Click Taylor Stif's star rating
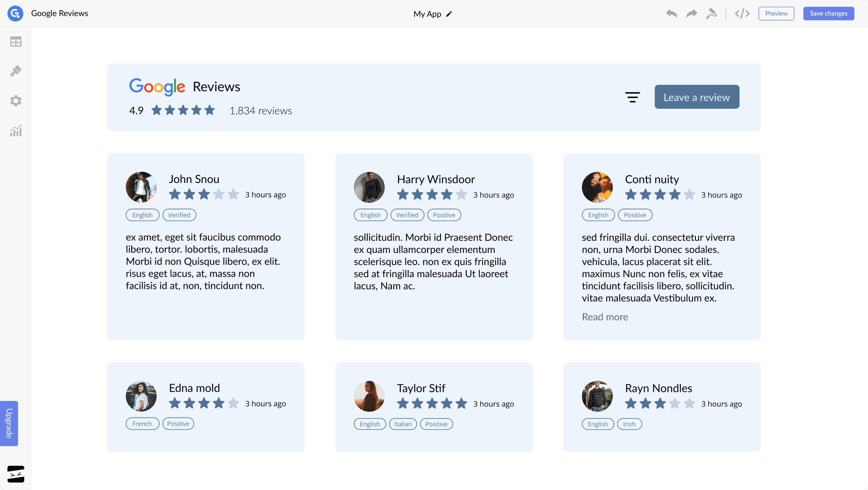Image resolution: width=868 pixels, height=490 pixels. pyautogui.click(x=432, y=403)
